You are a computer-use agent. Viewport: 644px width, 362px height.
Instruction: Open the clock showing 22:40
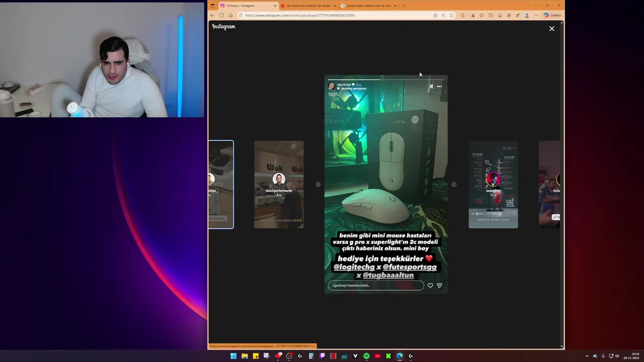(631, 356)
